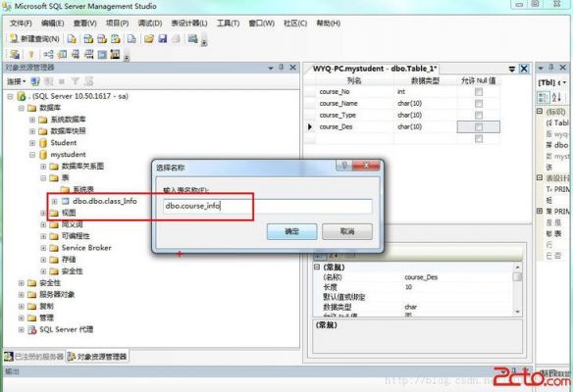Switch to the 对象资源管理器 bottom tab
The width and height of the screenshot is (573, 392).
[x=97, y=357]
